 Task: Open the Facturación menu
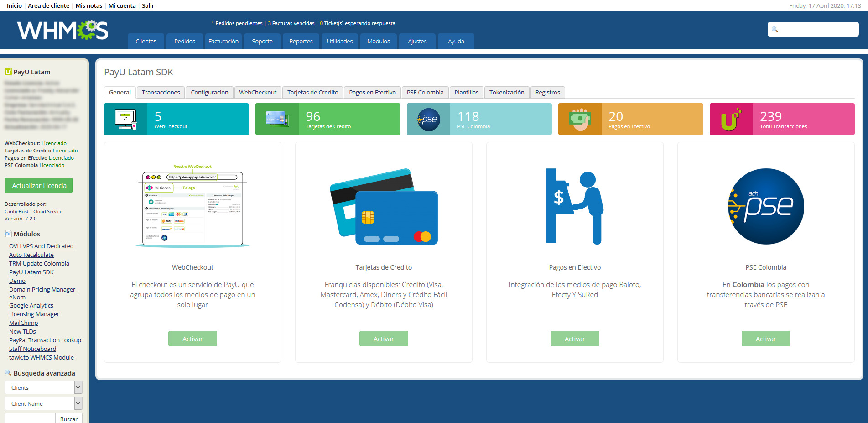[223, 41]
